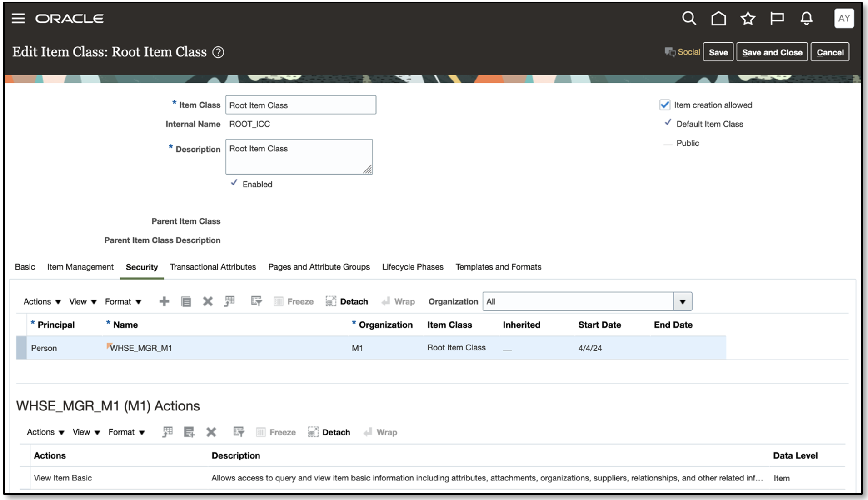
Task: Open the navigation hamburger menu
Action: click(18, 18)
